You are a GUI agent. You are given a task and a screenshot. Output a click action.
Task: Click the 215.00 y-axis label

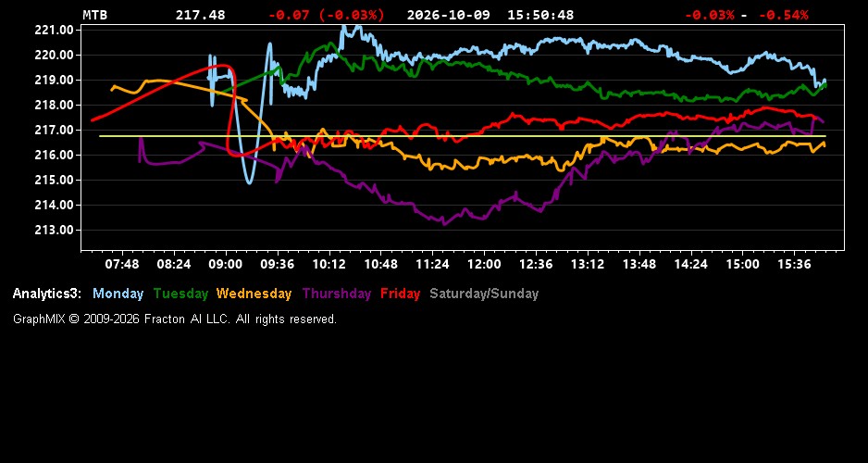(x=55, y=180)
